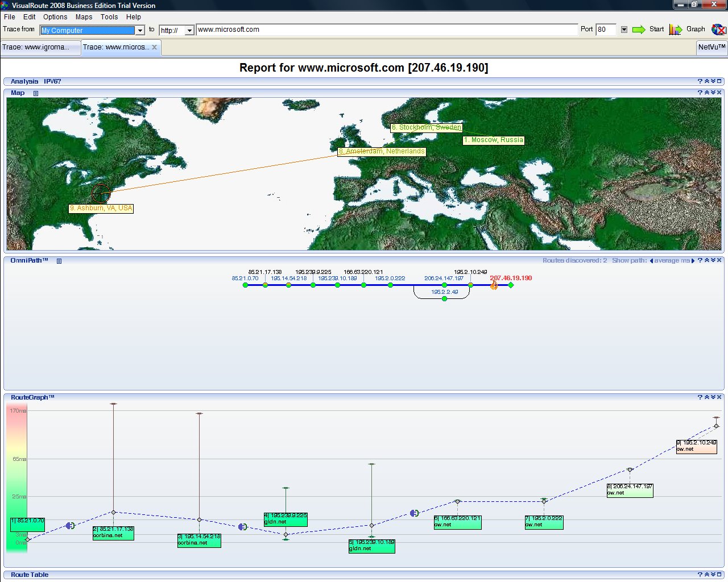This screenshot has height=582, width=728.
Task: Open the Edit menu
Action: pos(30,17)
